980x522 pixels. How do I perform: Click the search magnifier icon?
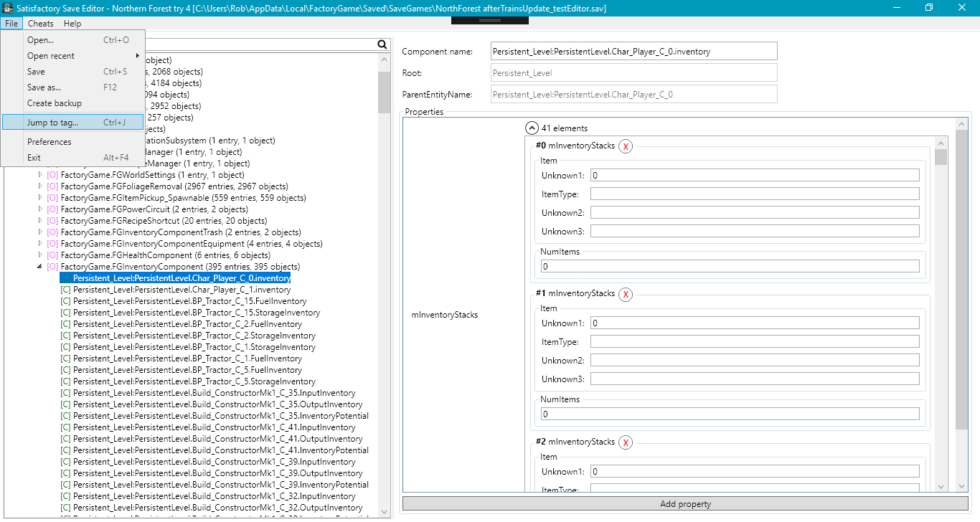[382, 44]
